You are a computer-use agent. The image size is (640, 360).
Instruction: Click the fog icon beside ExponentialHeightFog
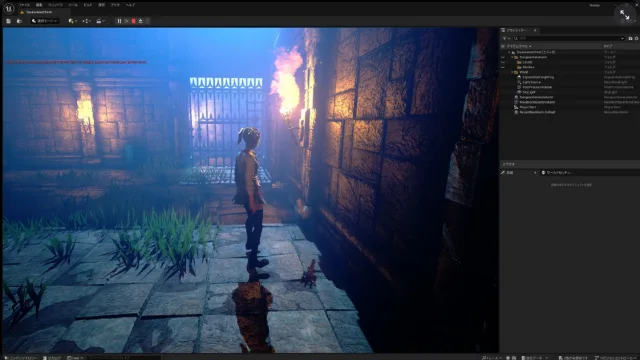pos(519,77)
